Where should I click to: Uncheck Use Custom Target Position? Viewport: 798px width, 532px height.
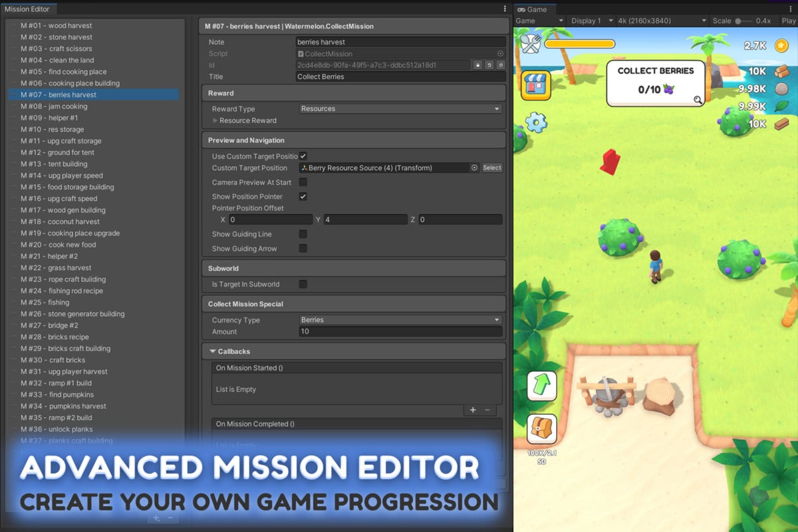pos(303,156)
